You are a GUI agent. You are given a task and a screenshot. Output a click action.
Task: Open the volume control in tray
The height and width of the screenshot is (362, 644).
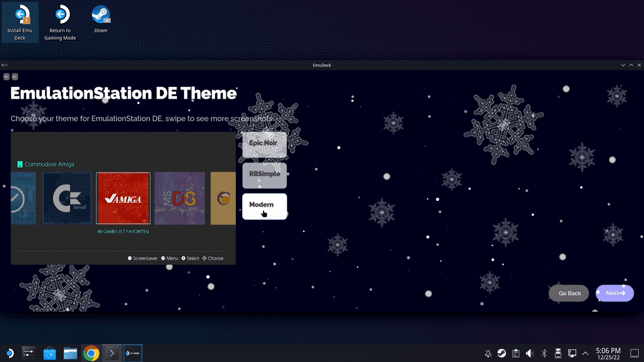click(530, 353)
